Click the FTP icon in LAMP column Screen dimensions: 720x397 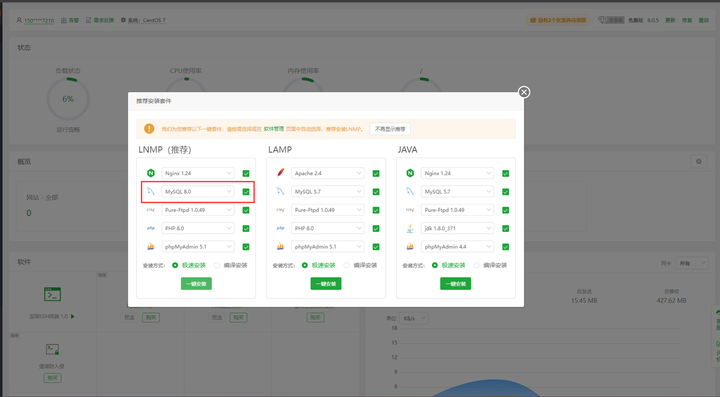(281, 210)
